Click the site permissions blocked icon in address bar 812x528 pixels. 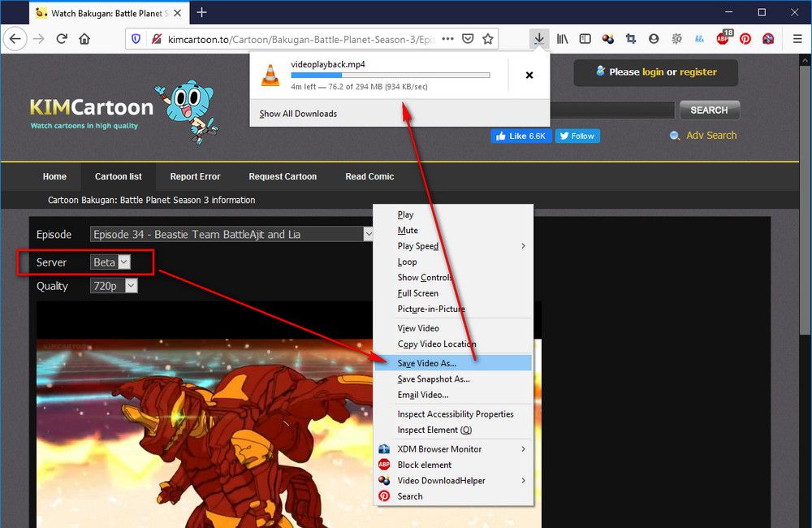[x=156, y=39]
